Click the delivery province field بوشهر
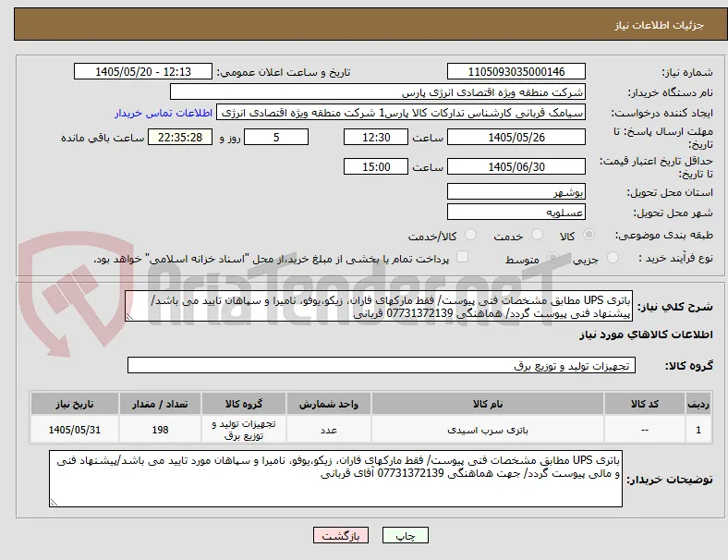 pyautogui.click(x=516, y=191)
